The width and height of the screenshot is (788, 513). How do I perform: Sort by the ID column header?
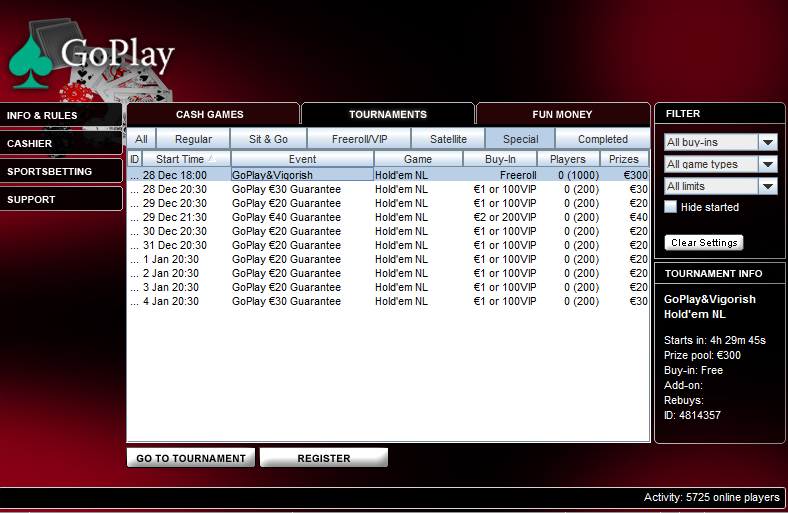pyautogui.click(x=135, y=159)
